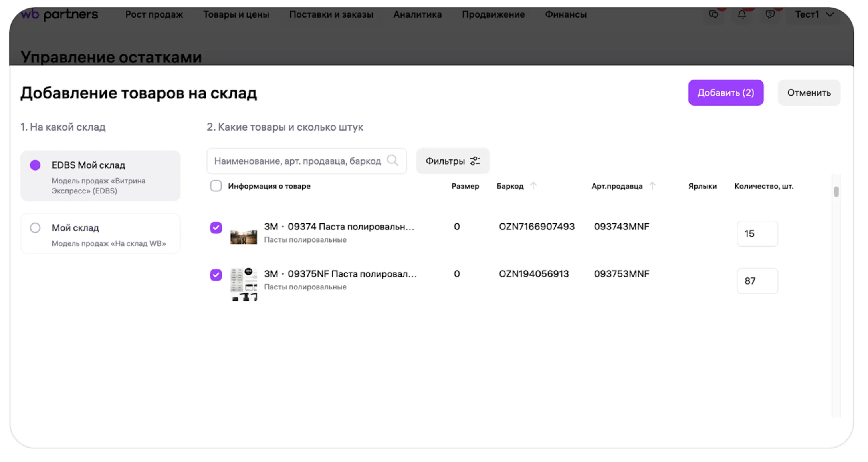Sort by Арт.продавца column arrow
This screenshot has width=868, height=462.
[652, 186]
